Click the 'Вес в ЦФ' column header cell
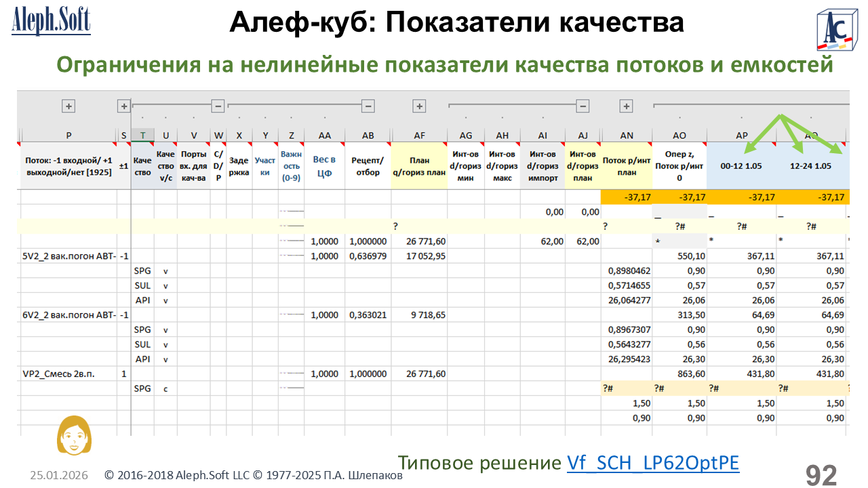Screen dimensions: 868x488 point(324,166)
